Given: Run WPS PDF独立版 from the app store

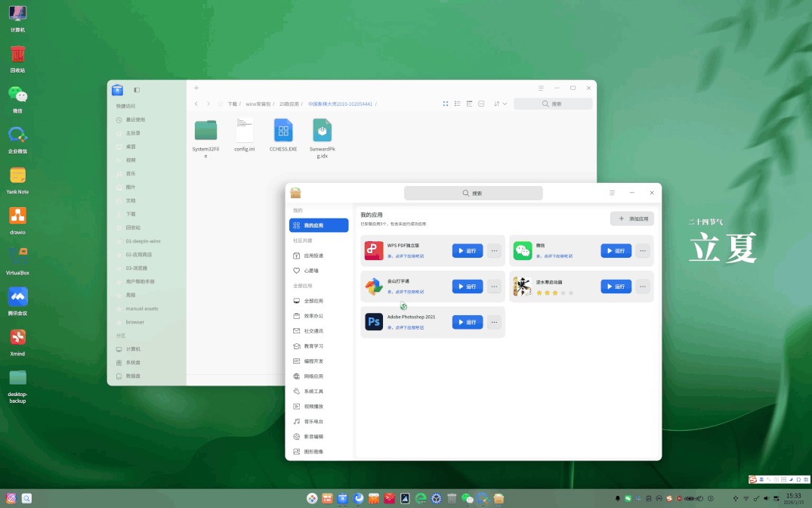Looking at the screenshot, I should point(467,251).
